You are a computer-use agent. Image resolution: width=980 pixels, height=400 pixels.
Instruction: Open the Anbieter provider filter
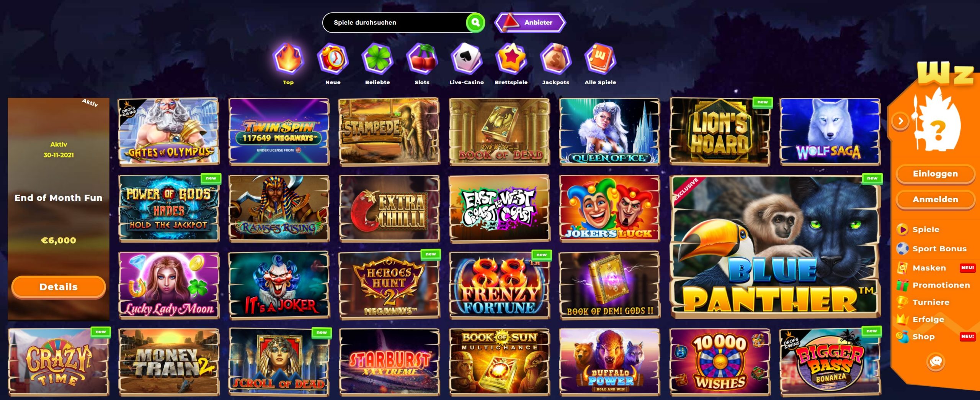click(x=530, y=23)
